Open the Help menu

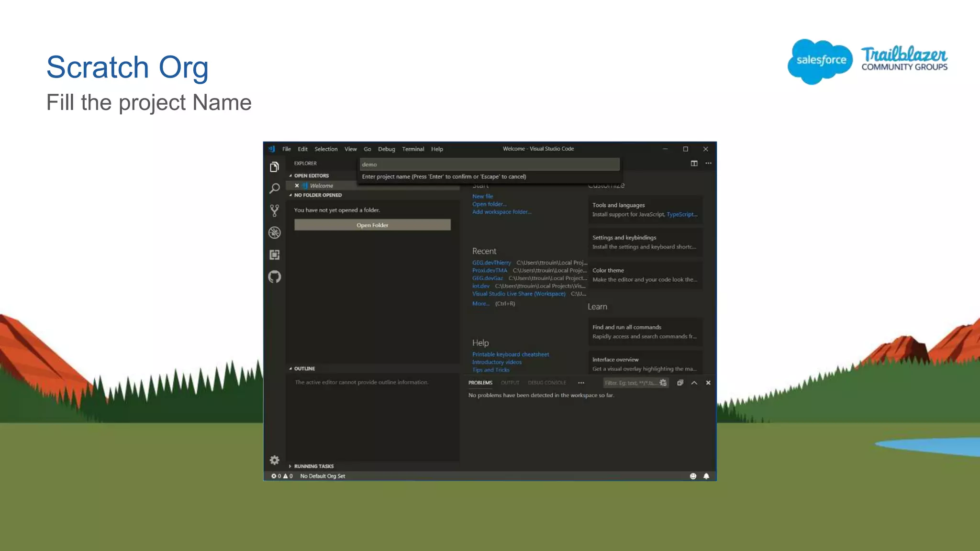point(437,149)
